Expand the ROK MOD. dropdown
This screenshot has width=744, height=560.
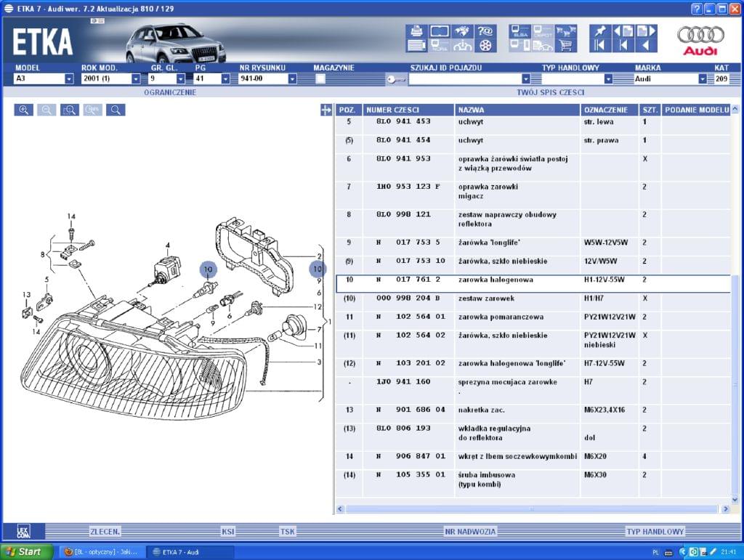coord(135,79)
